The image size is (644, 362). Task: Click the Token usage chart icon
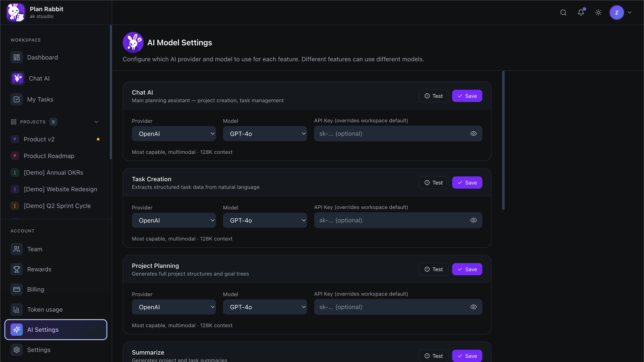click(x=17, y=309)
